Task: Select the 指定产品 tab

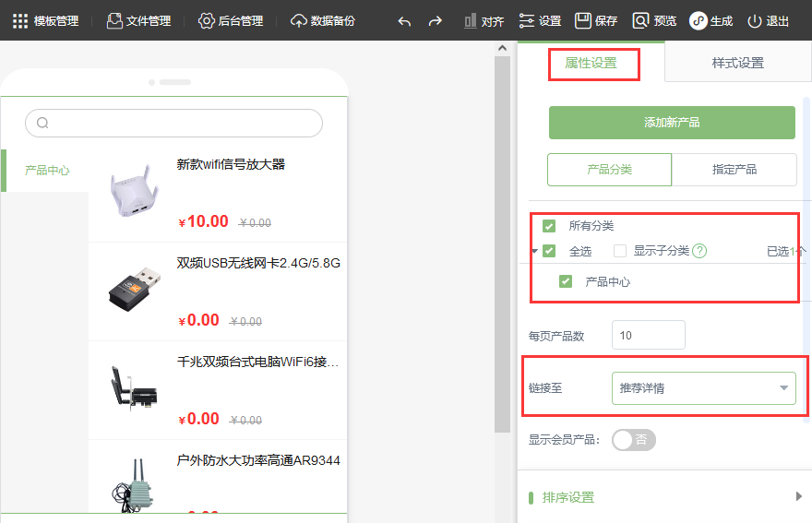Action: pyautogui.click(x=734, y=170)
